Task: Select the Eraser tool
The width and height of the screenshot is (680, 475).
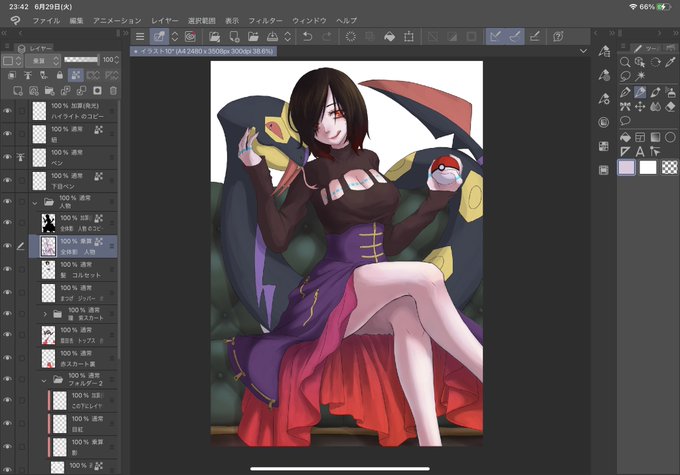Action: coord(670,106)
